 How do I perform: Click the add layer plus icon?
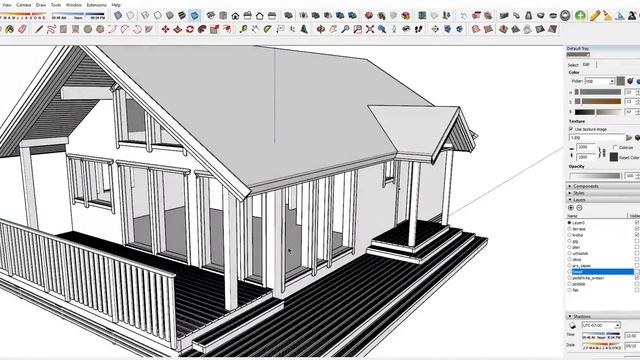(571, 208)
